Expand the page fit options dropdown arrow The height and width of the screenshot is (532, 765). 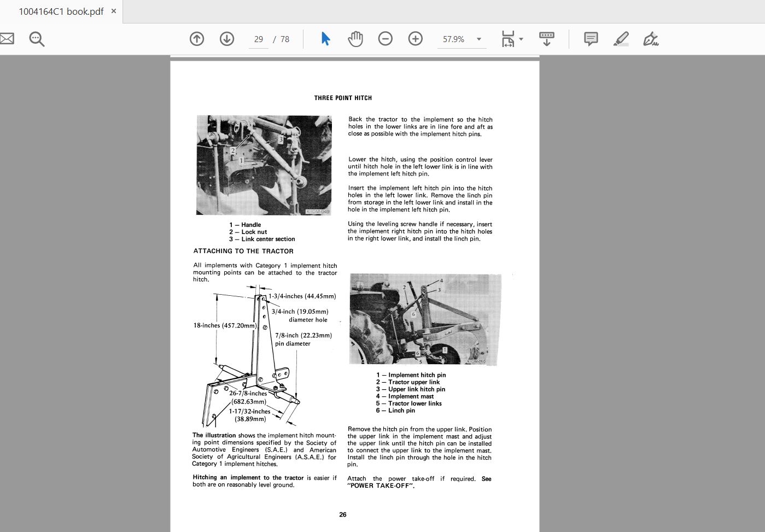(x=521, y=39)
